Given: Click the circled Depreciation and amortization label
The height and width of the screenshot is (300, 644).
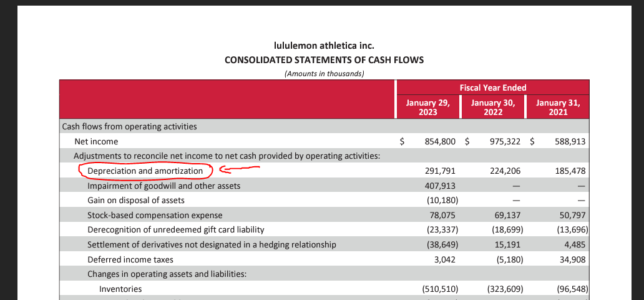Looking at the screenshot, I should (145, 171).
